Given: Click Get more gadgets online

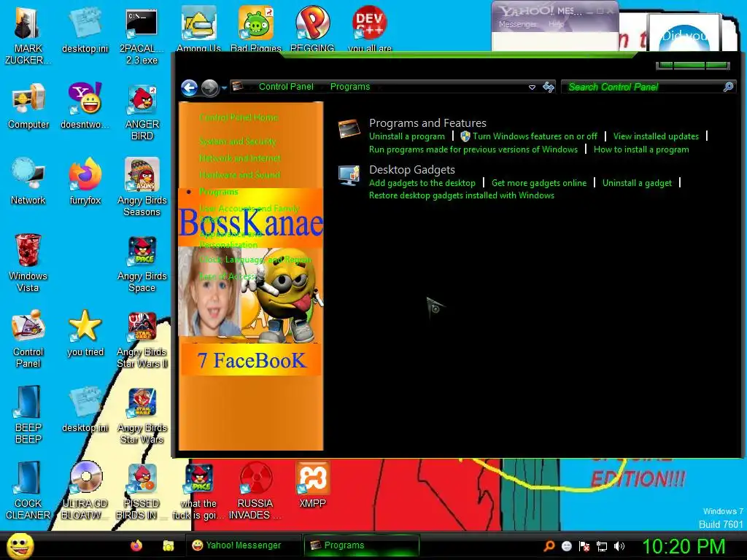Looking at the screenshot, I should point(539,183).
